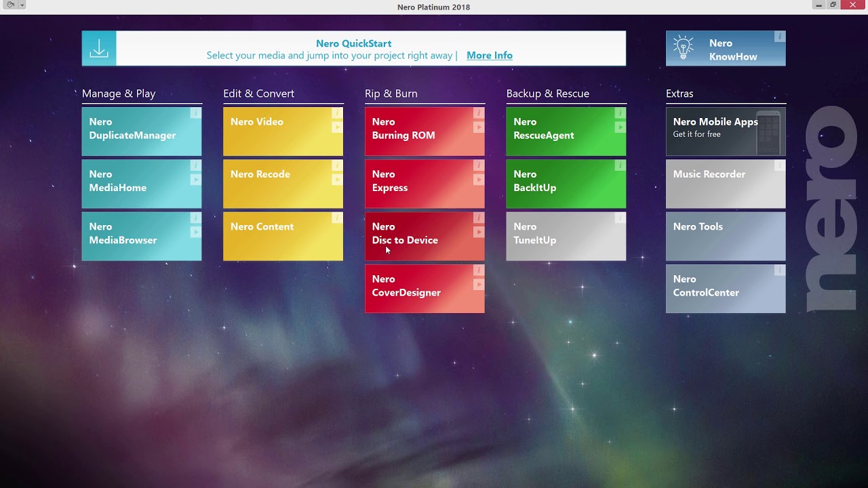Open info icon on Nero BackItUp
868x488 pixels.
tap(620, 165)
